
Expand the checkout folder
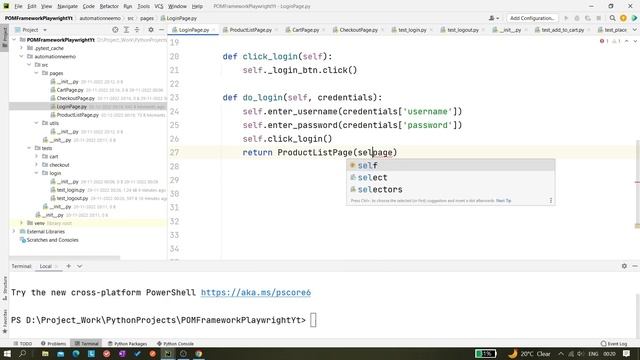click(36, 164)
